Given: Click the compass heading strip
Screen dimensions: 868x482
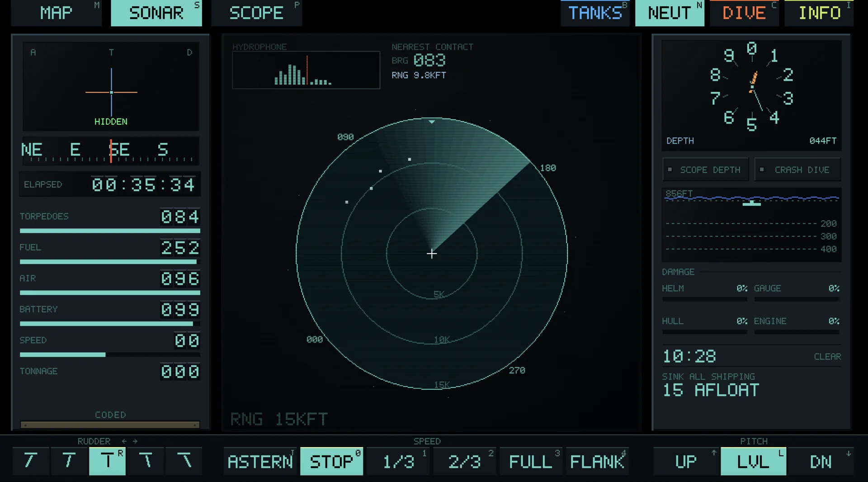Looking at the screenshot, I should (111, 151).
